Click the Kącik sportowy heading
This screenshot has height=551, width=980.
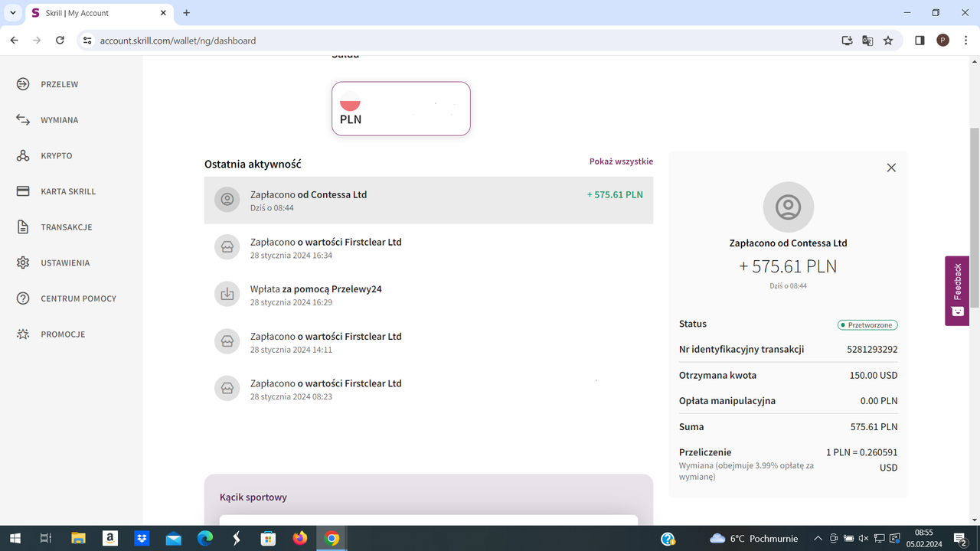pos(253,497)
